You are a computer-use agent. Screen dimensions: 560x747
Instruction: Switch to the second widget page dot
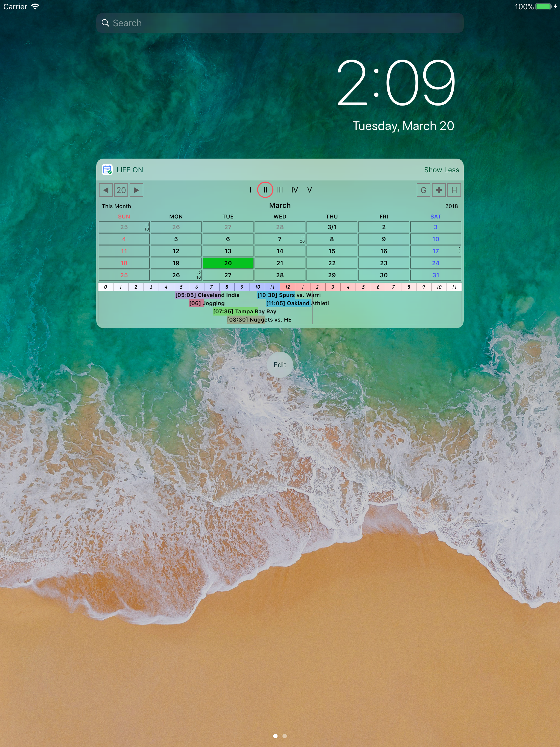284,736
